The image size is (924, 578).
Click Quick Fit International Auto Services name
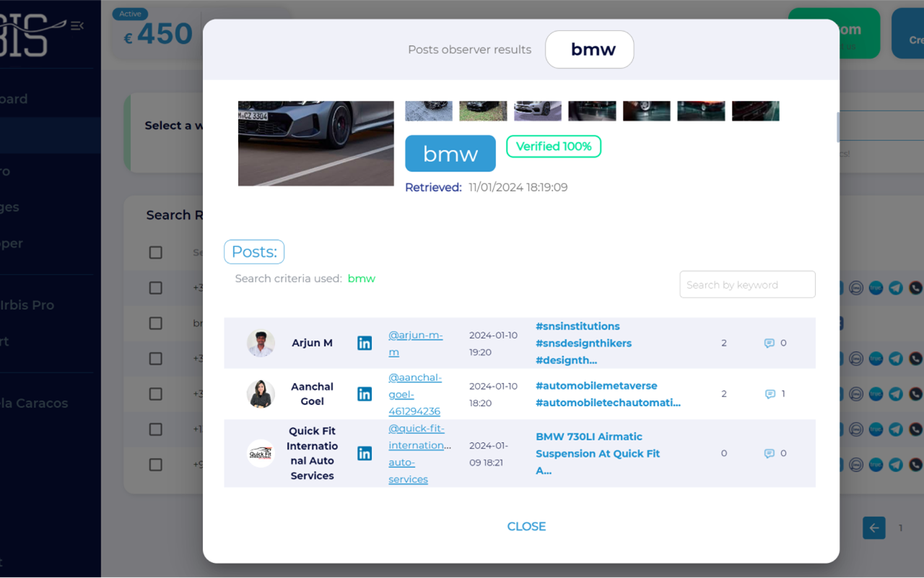tap(312, 453)
